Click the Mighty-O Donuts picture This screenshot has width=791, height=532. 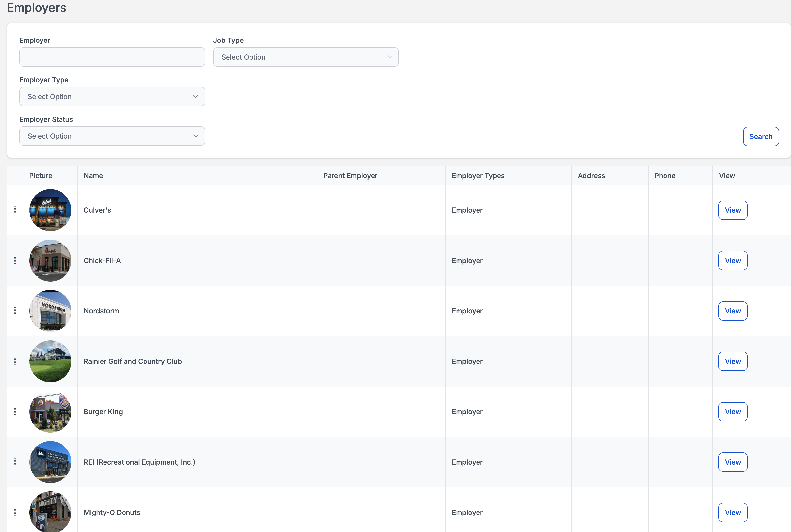point(50,512)
